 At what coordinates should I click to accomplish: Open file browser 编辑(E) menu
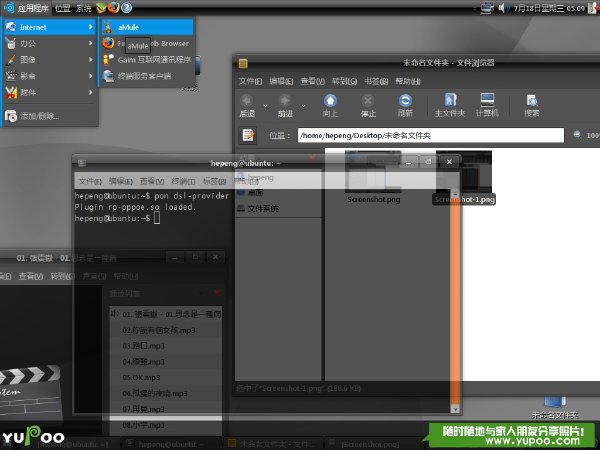coord(281,81)
